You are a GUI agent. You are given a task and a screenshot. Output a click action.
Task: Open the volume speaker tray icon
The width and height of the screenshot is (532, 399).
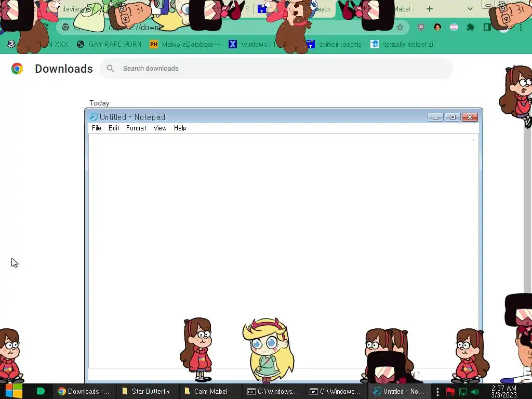coord(475,392)
